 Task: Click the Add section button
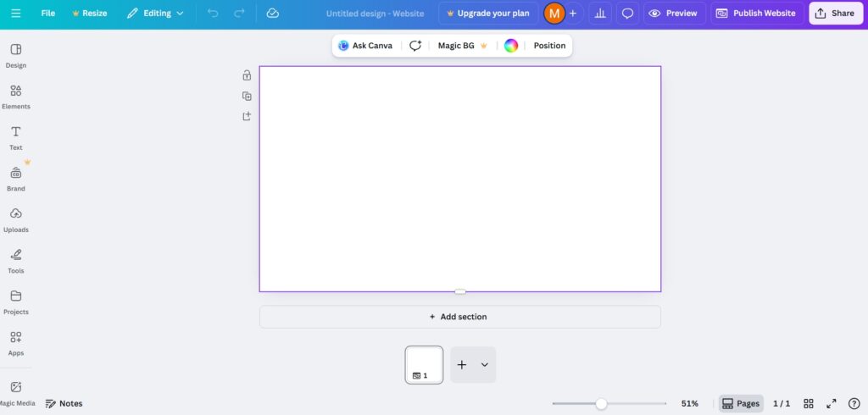pyautogui.click(x=459, y=317)
